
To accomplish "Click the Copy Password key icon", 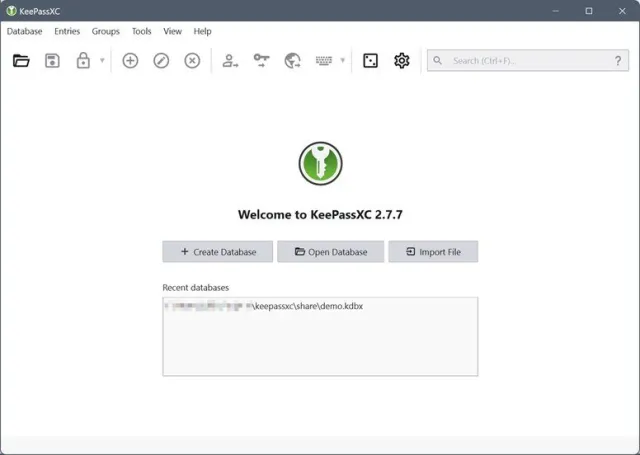I will click(261, 60).
